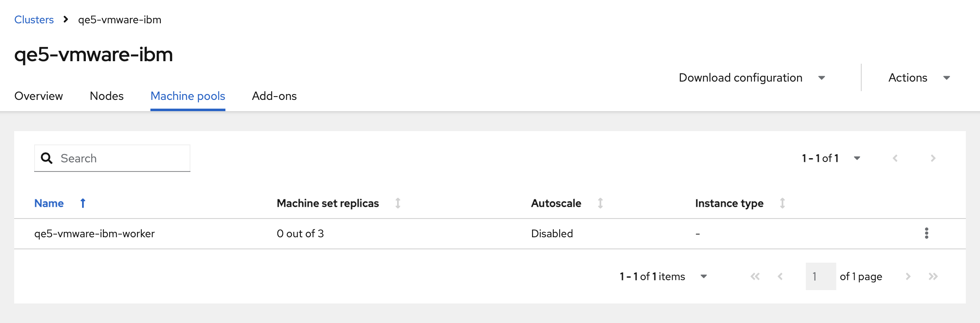Sort by Instance type column arrows
980x323 pixels.
[782, 203]
